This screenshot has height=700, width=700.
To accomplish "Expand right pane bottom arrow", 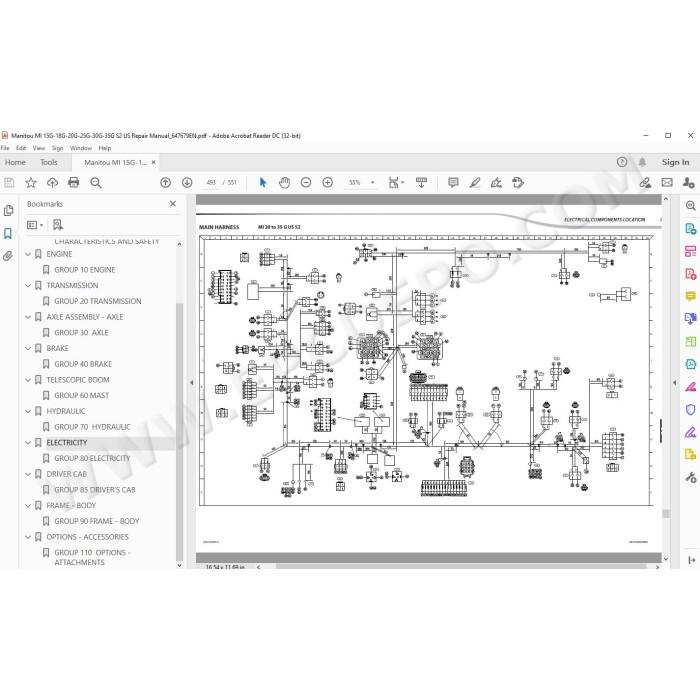I will click(692, 560).
